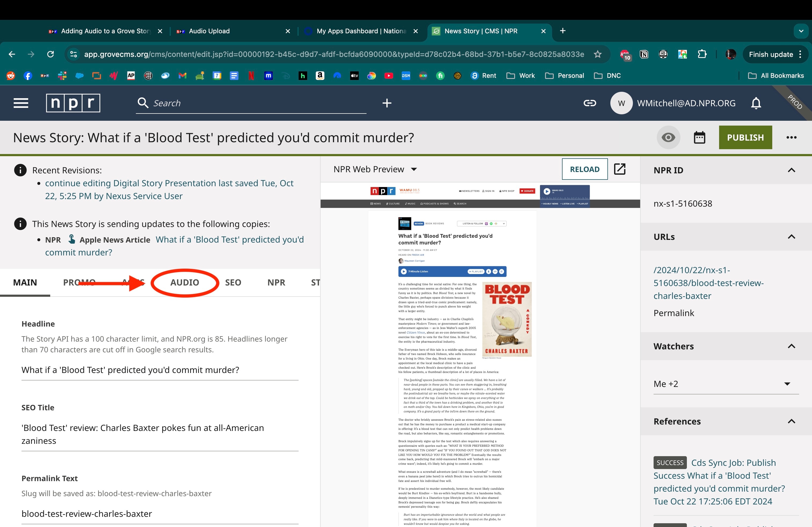The image size is (812, 527).
Task: Open the All Bookmarks folder
Action: click(x=775, y=75)
